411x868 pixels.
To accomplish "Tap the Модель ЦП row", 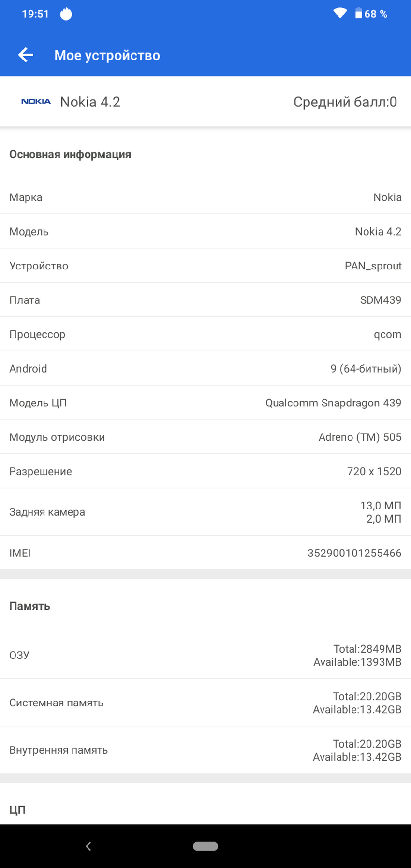I will pos(205,403).
